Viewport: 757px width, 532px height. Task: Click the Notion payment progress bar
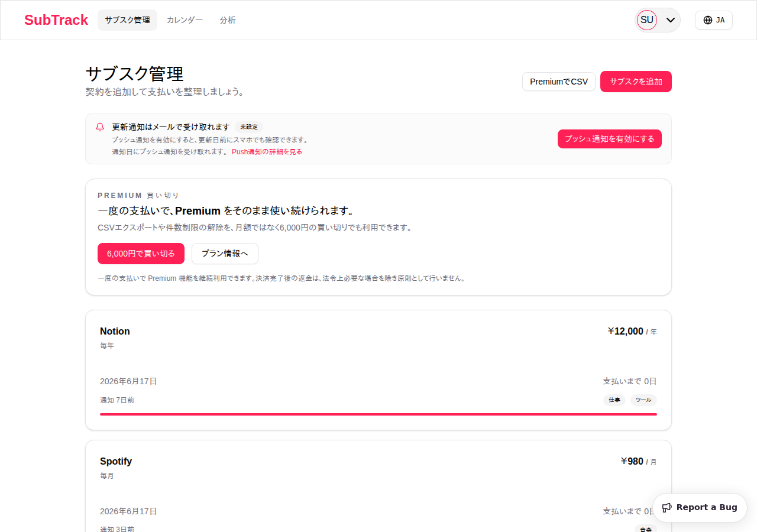[x=378, y=414]
